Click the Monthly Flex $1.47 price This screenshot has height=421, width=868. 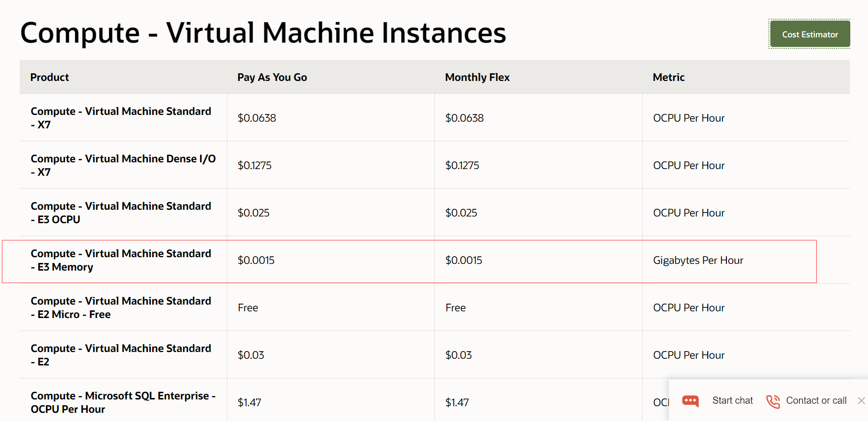point(457,402)
